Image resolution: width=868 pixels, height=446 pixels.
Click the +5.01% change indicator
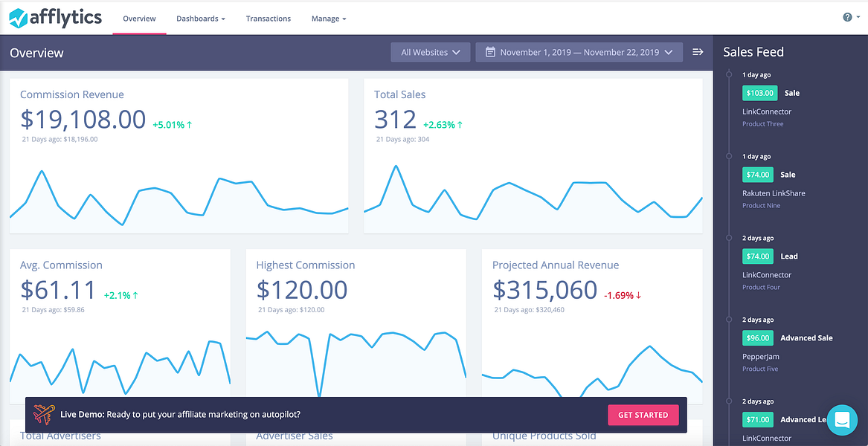173,125
